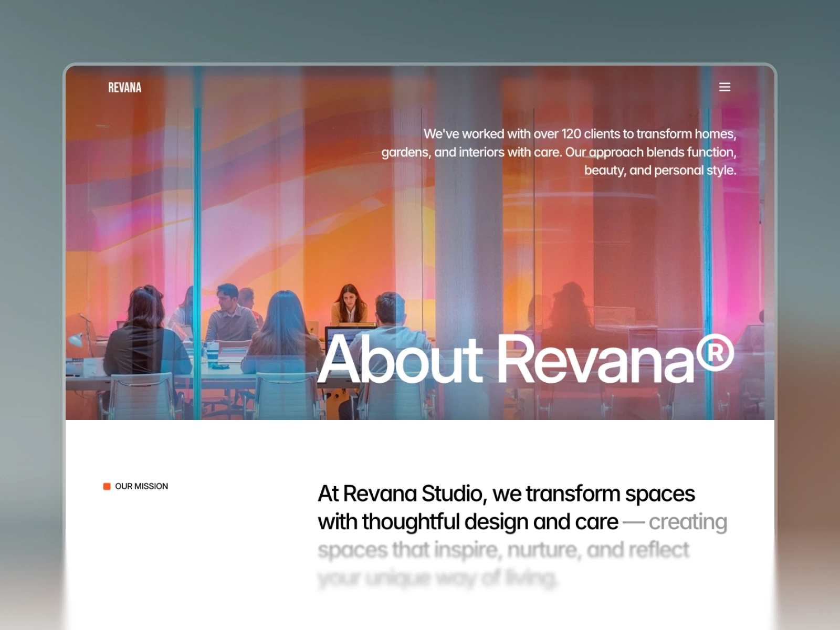Select the 'OUR MISSION' section label
Viewport: 840px width, 630px height.
tap(142, 486)
